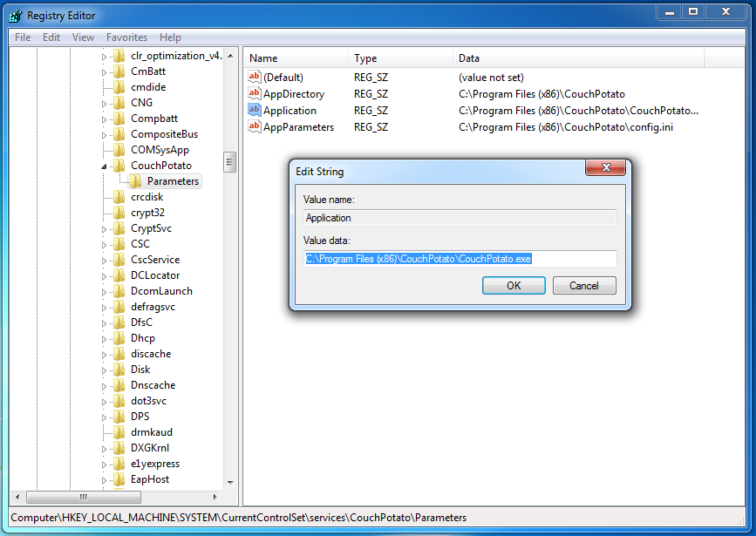The image size is (756, 536).
Task: Click the Type column header
Action: 400,58
